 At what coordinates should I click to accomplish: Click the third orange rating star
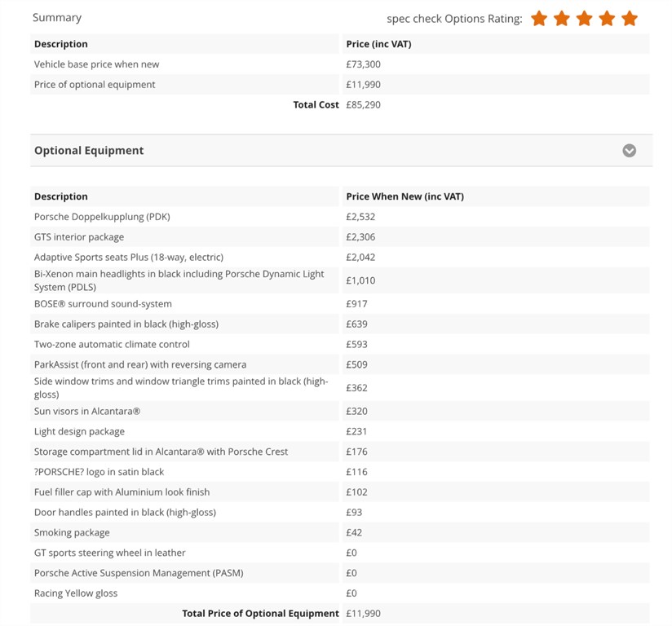tap(584, 18)
